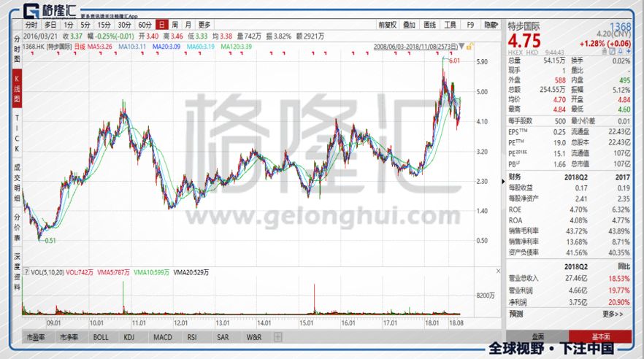The height and width of the screenshot is (359, 644).
Task: Select the 5分 chart interval
Action: tap(85, 25)
